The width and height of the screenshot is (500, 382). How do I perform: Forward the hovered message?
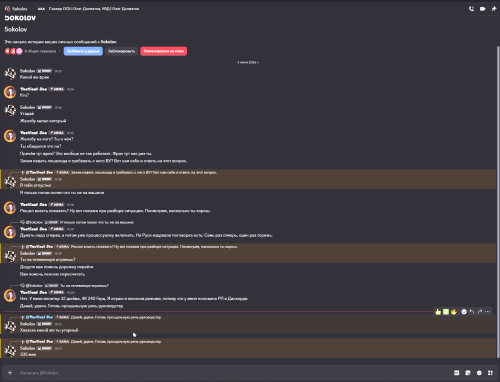480,312
